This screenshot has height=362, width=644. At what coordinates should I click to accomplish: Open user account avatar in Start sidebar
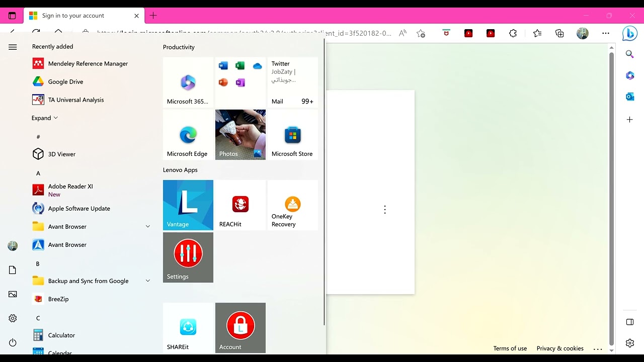point(13,246)
